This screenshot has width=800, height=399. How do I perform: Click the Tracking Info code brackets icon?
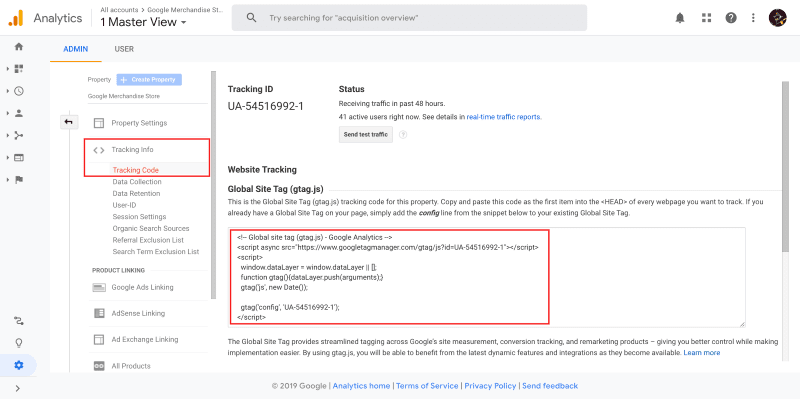tap(99, 150)
